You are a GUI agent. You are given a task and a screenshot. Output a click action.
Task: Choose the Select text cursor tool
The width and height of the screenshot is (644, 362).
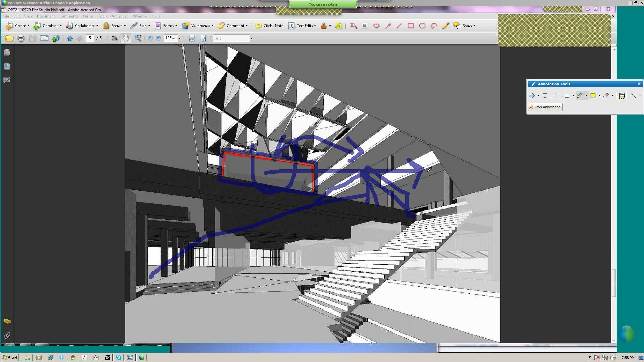click(114, 38)
